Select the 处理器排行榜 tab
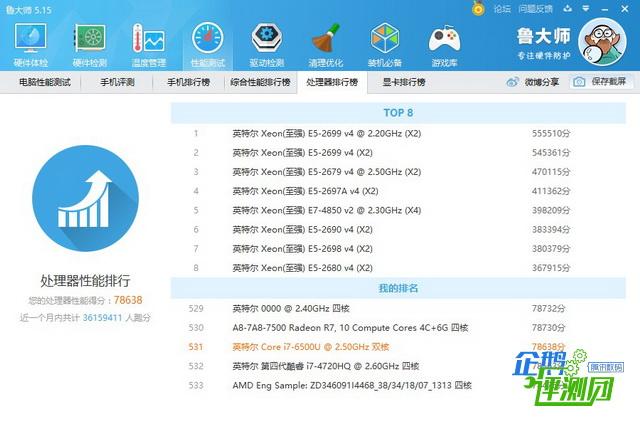640x427 pixels. [332, 82]
